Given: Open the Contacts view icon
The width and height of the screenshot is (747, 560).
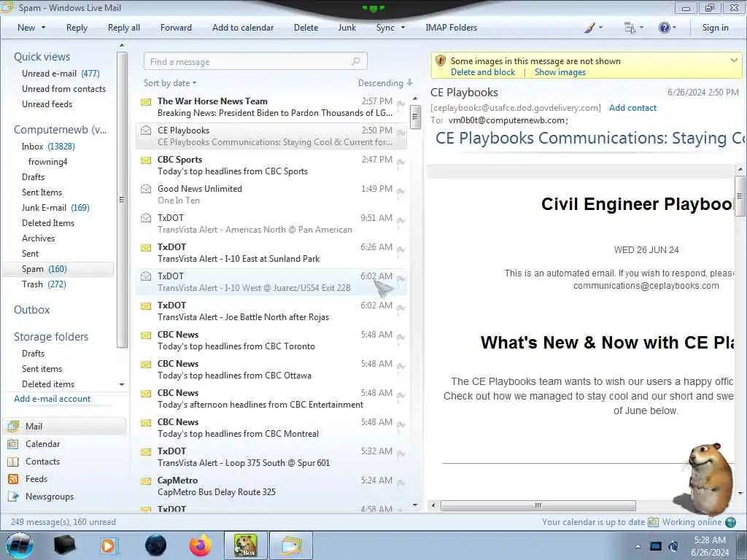Looking at the screenshot, I should point(13,462).
